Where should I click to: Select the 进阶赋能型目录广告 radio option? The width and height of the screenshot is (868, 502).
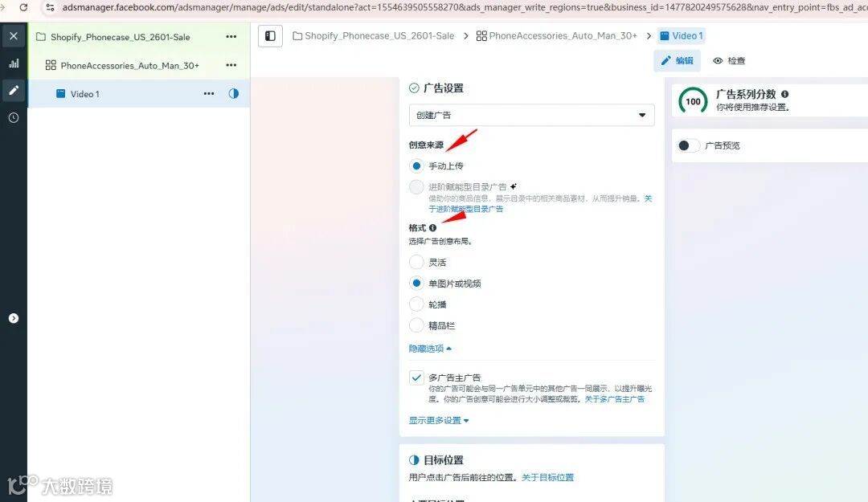(416, 186)
